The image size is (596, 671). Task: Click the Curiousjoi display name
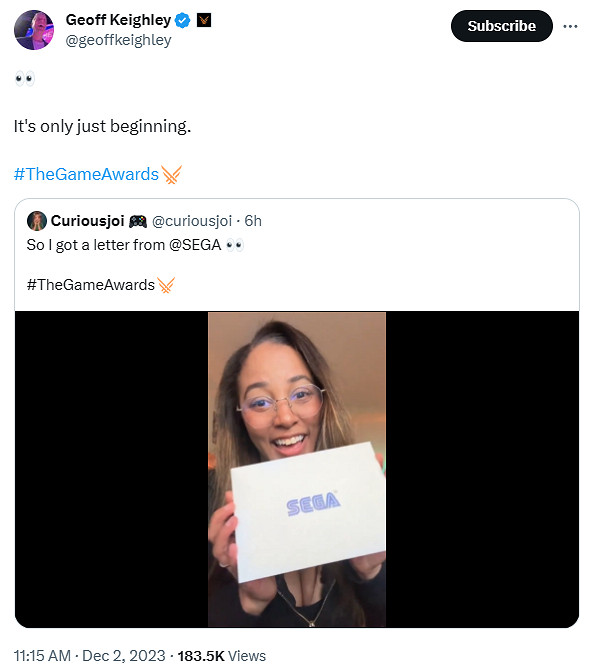[87, 221]
